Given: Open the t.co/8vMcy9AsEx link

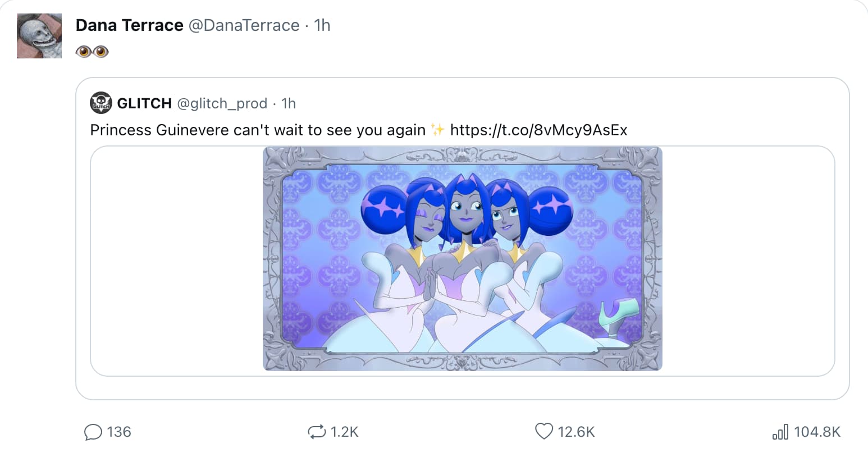Looking at the screenshot, I should [x=538, y=130].
